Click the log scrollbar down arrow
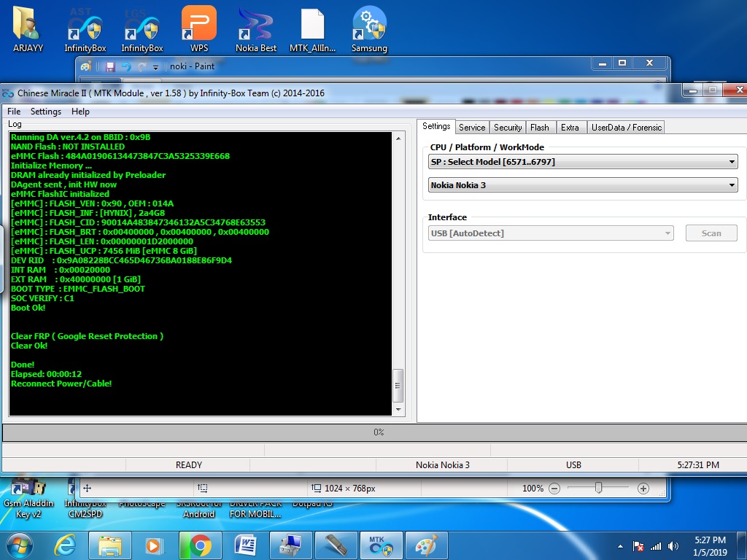The height and width of the screenshot is (560, 747). click(x=398, y=410)
